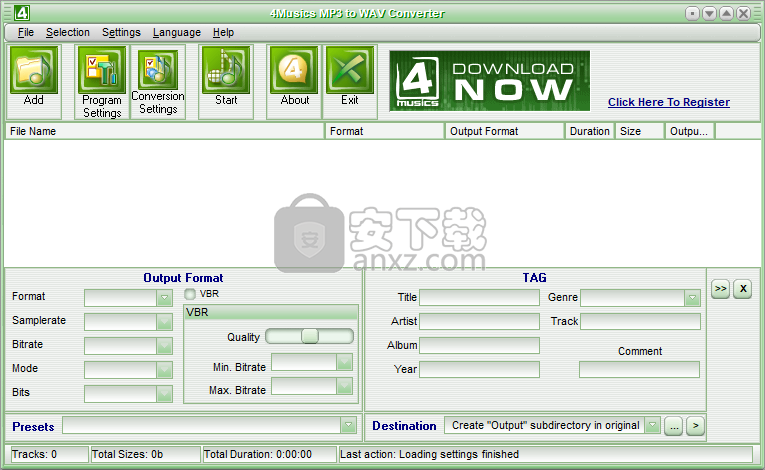The image size is (765, 470).
Task: Click the > button next to Destination
Action: (x=696, y=426)
